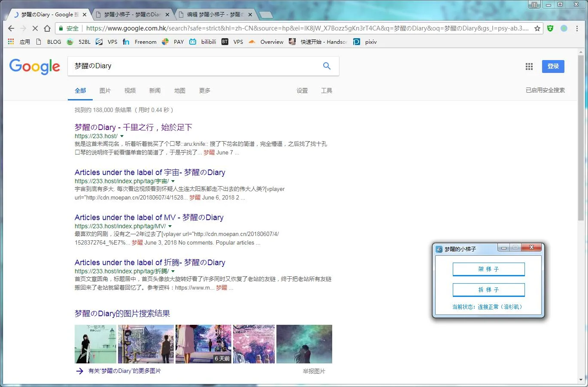Click the bookmark star in the address bar
Image resolution: width=588 pixels, height=387 pixels.
(537, 28)
